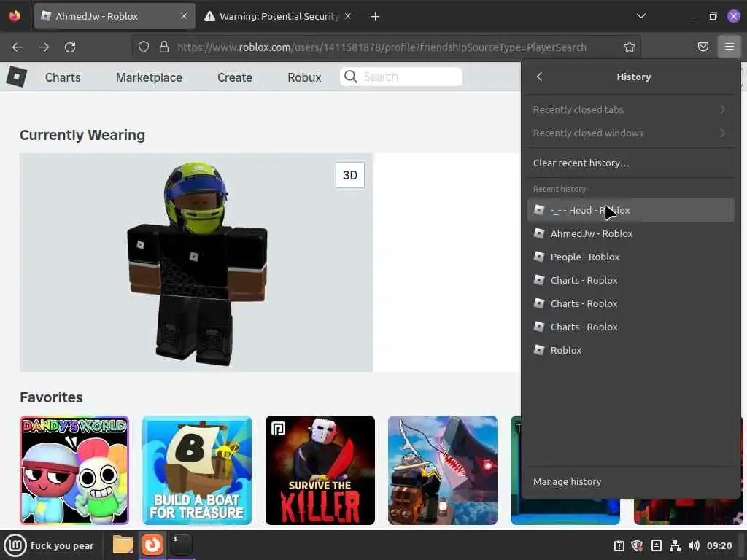This screenshot has height=560, width=747.
Task: Click the People - Roblox favicon
Action: (539, 257)
